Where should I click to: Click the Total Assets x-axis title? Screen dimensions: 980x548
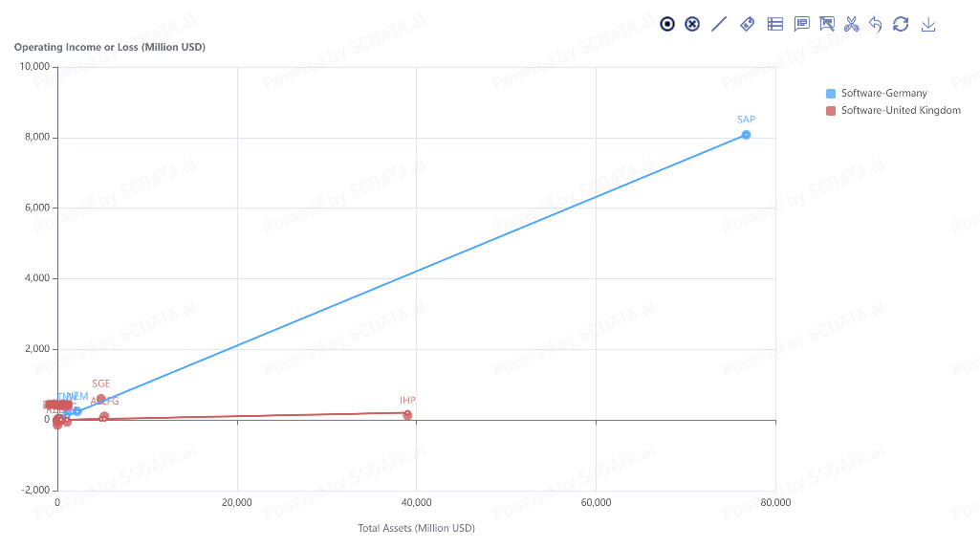tap(416, 528)
